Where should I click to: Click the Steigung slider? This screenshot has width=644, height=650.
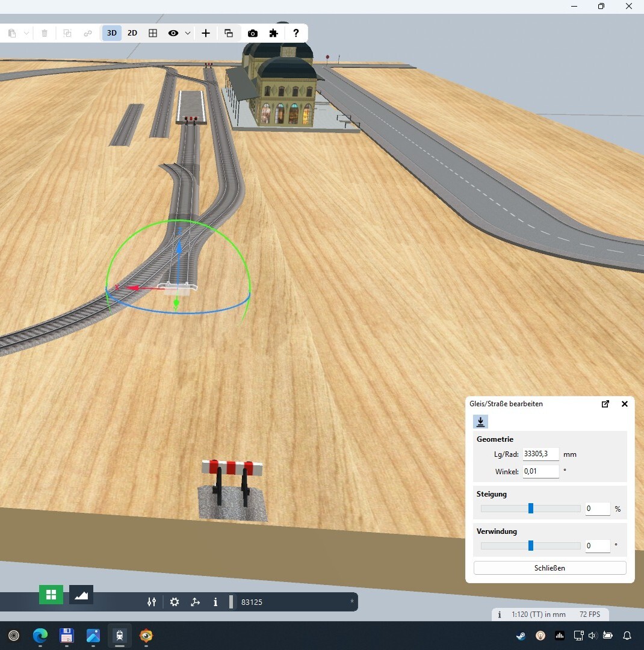point(530,509)
